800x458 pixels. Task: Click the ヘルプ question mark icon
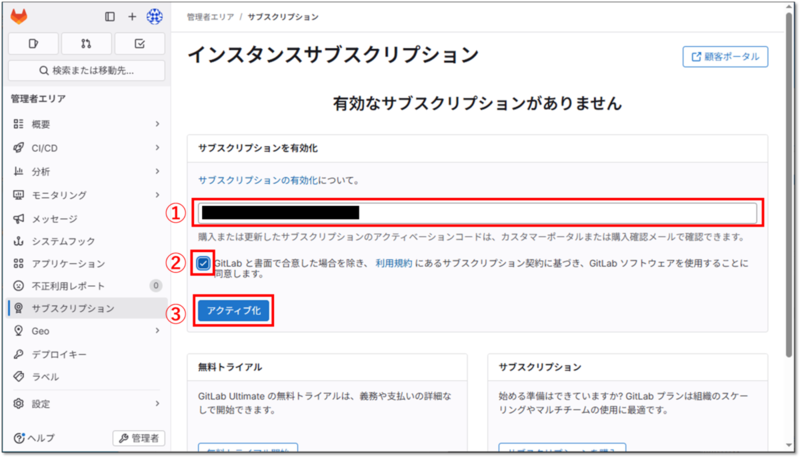coord(19,438)
